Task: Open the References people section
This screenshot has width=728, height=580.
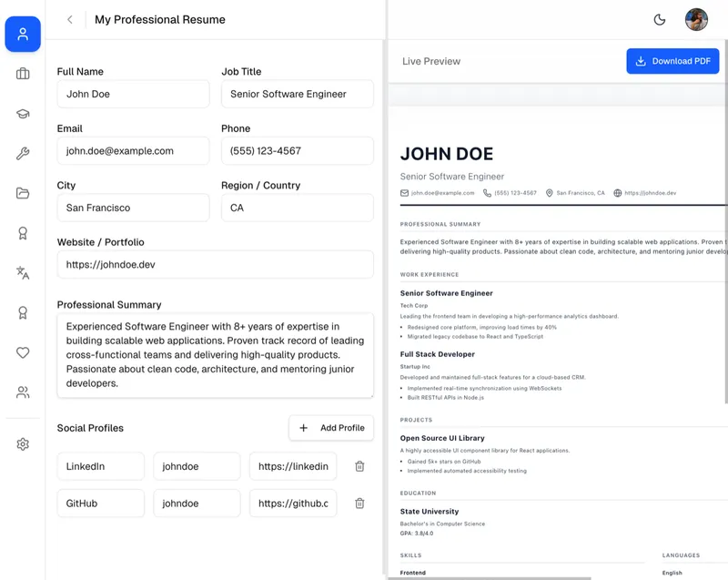Action: click(x=23, y=392)
